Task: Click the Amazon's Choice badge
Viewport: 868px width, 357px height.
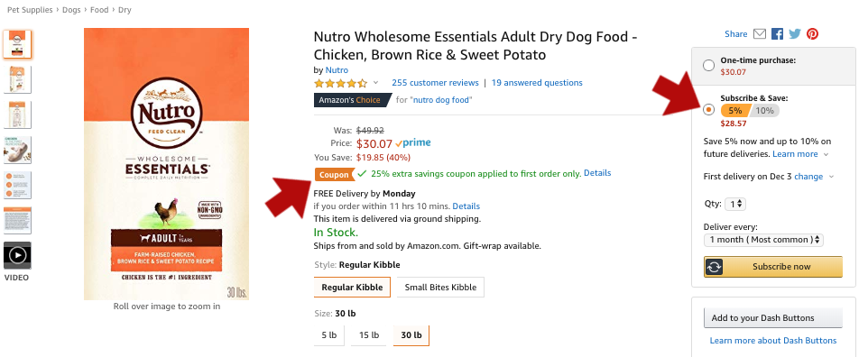Action: point(352,100)
